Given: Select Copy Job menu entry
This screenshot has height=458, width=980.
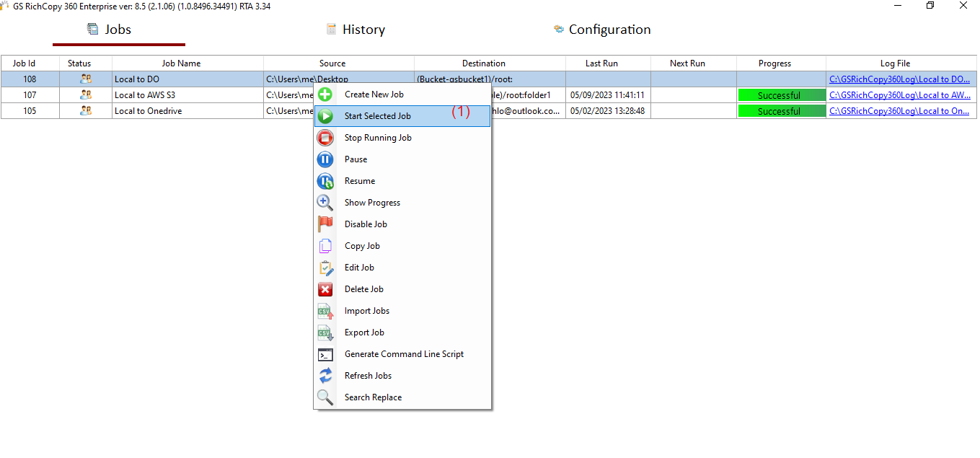Looking at the screenshot, I should (362, 246).
